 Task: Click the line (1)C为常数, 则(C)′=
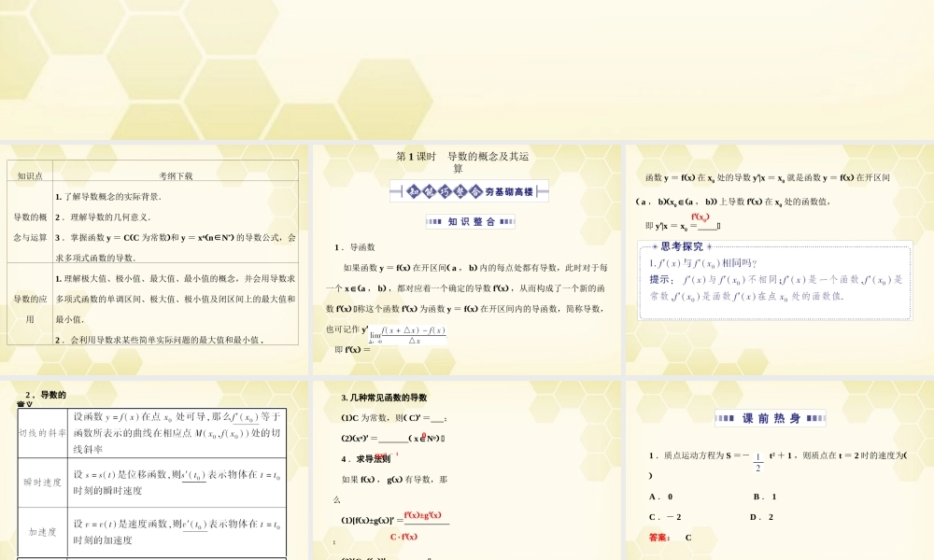(x=394, y=418)
